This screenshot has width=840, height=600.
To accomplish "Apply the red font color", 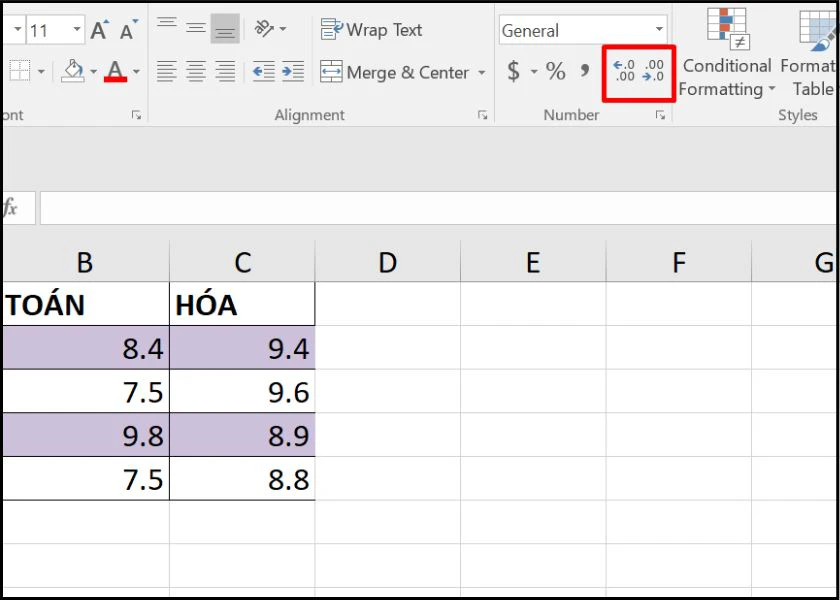I will pos(116,71).
